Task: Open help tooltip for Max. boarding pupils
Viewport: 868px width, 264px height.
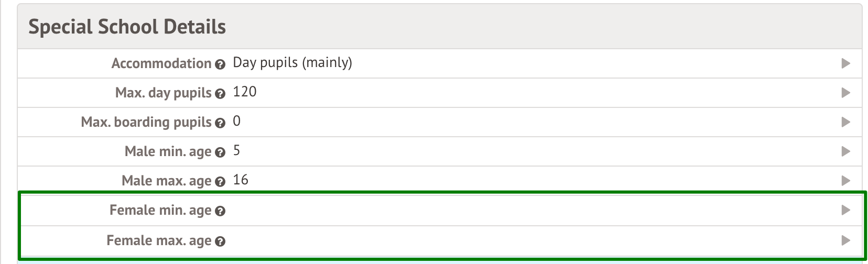Action: 220,123
